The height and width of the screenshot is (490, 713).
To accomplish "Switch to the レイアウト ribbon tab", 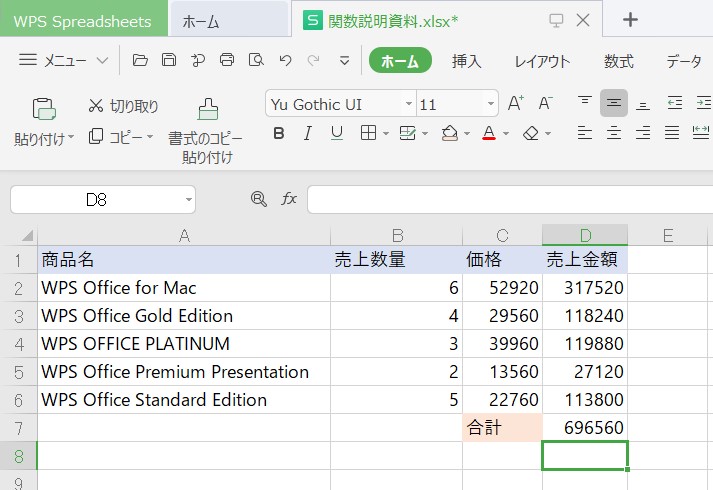I will (x=542, y=61).
